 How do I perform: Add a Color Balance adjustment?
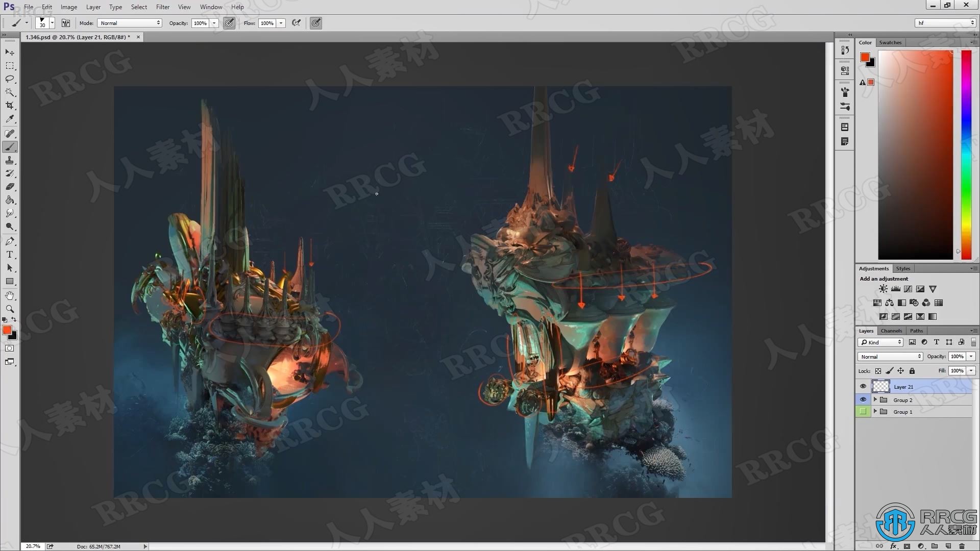point(890,303)
